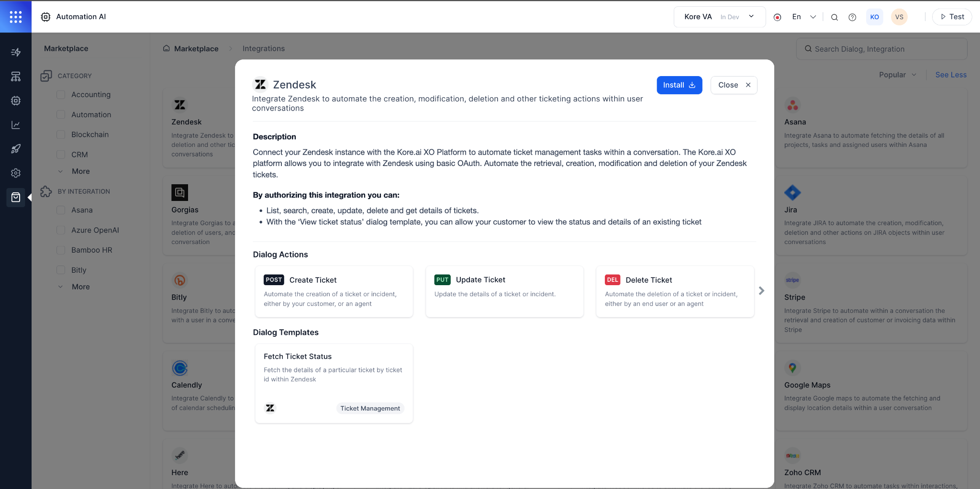Open the apps grid launcher
980x489 pixels.
[x=16, y=16]
